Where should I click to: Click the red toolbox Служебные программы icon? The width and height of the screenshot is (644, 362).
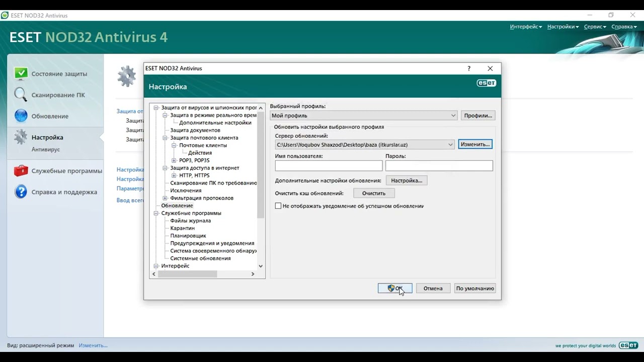(x=21, y=170)
